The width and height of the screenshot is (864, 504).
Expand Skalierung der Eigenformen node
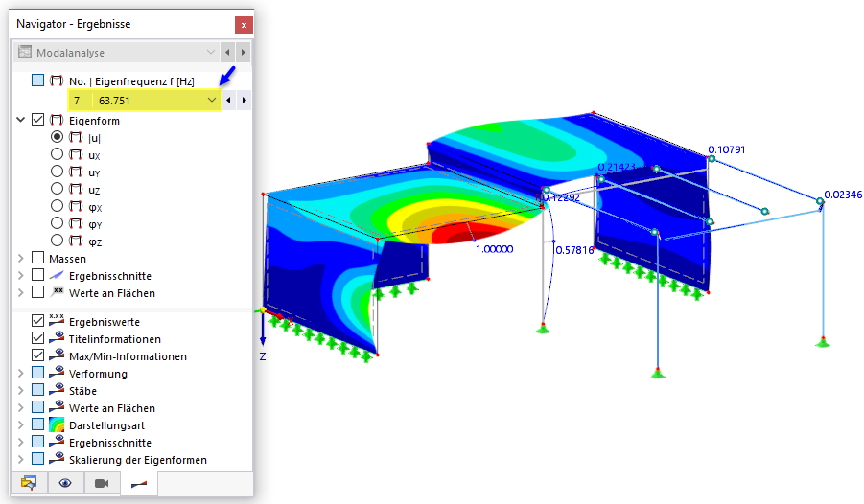21,459
